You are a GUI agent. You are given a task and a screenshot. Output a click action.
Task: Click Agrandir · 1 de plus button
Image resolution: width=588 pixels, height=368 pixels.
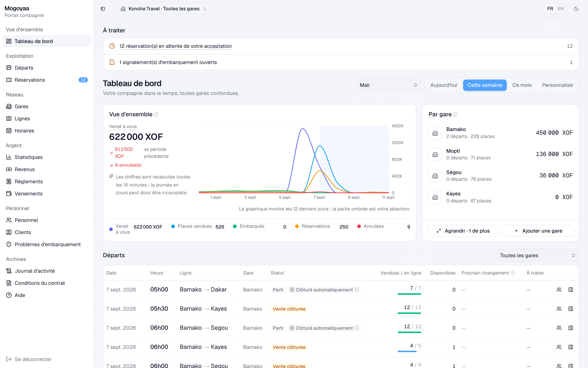click(463, 231)
